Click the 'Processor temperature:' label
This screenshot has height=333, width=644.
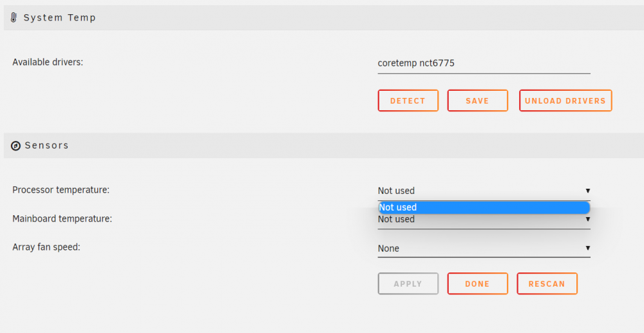coord(61,190)
